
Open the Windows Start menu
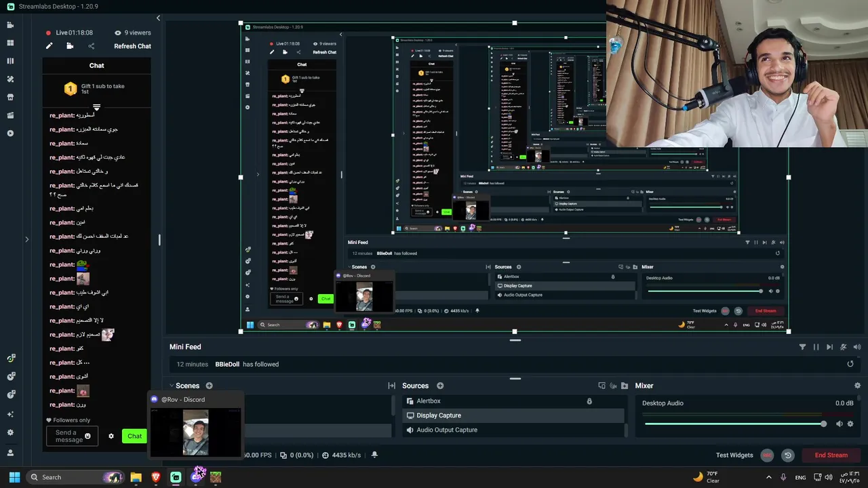(14, 477)
